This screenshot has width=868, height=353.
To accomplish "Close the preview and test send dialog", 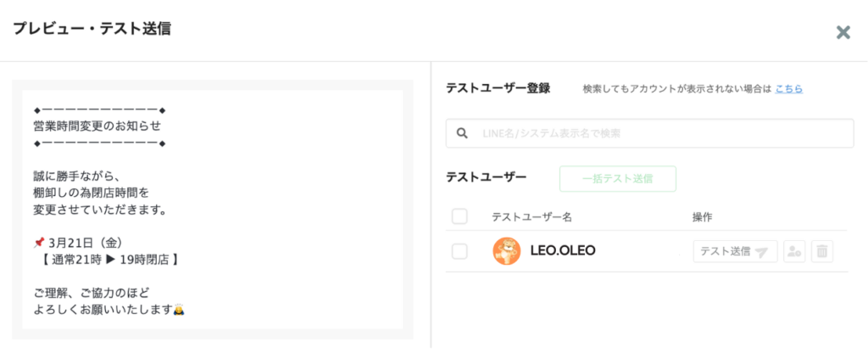I will [x=843, y=32].
